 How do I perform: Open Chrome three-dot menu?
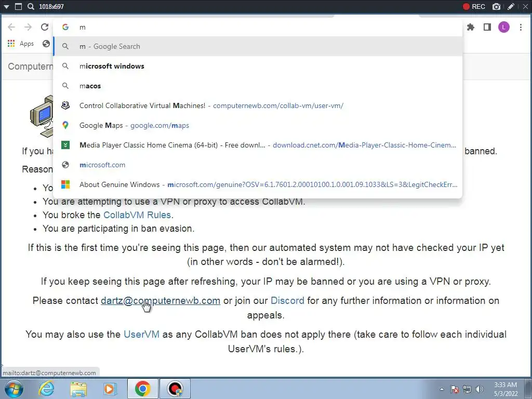click(x=521, y=27)
